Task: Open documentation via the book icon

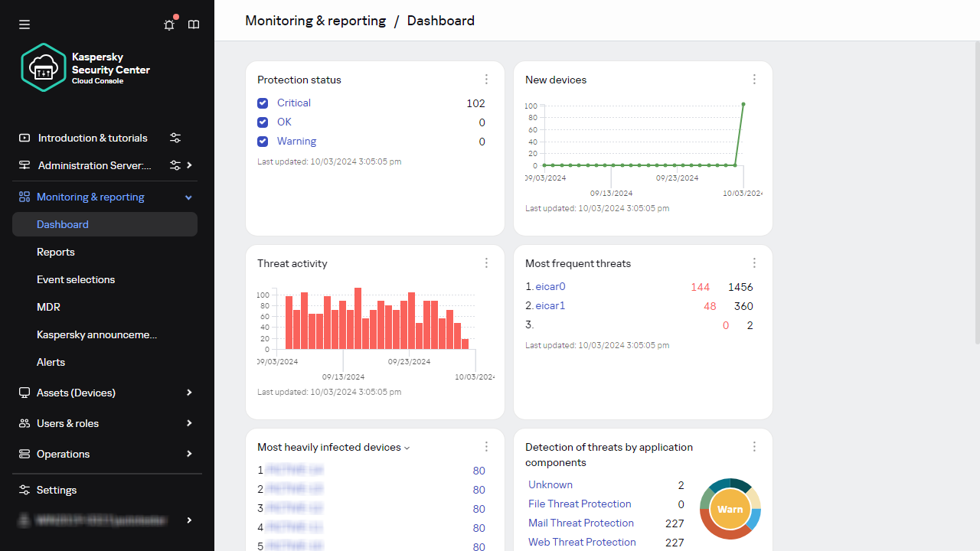Action: click(193, 24)
